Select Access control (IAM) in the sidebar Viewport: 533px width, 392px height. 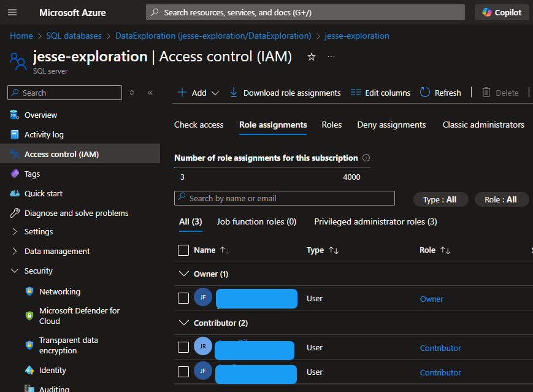point(61,155)
